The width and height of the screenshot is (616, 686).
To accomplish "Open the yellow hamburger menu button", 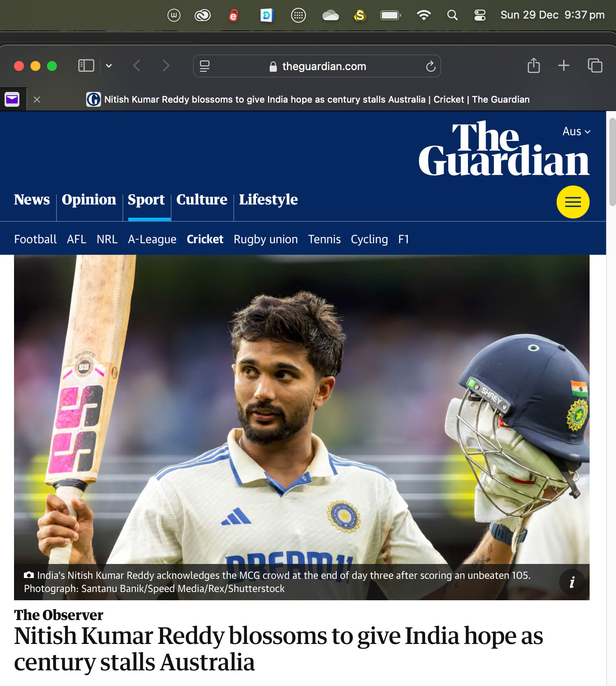I will [573, 202].
